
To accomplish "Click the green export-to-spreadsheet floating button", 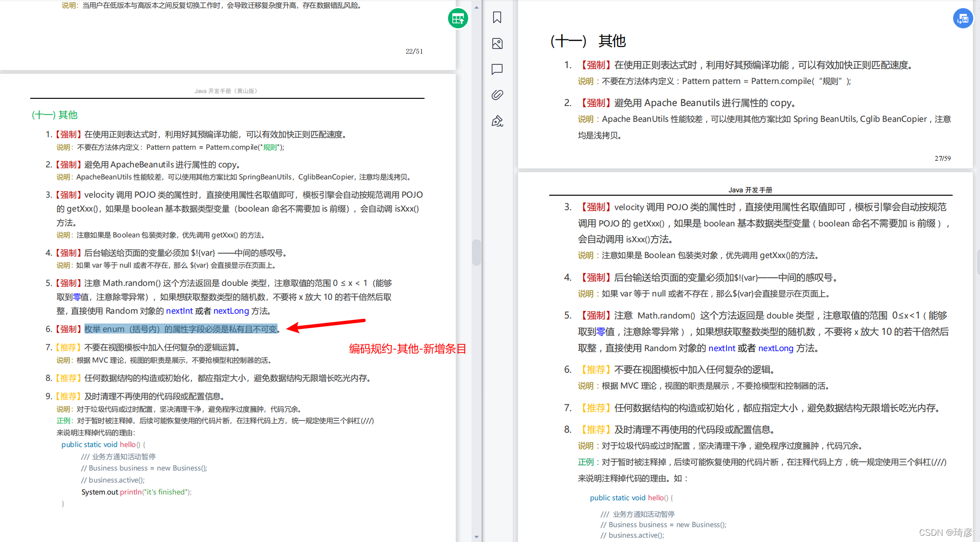I will click(458, 19).
